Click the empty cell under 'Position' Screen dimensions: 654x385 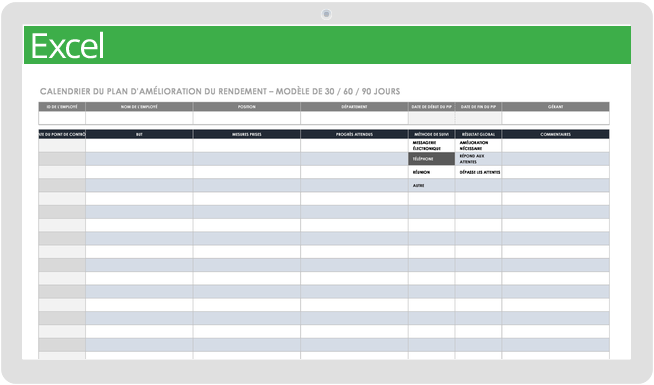pos(247,118)
